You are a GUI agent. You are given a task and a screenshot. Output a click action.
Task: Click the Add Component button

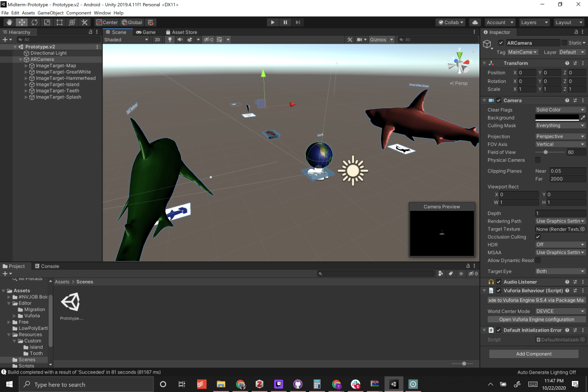coord(533,354)
